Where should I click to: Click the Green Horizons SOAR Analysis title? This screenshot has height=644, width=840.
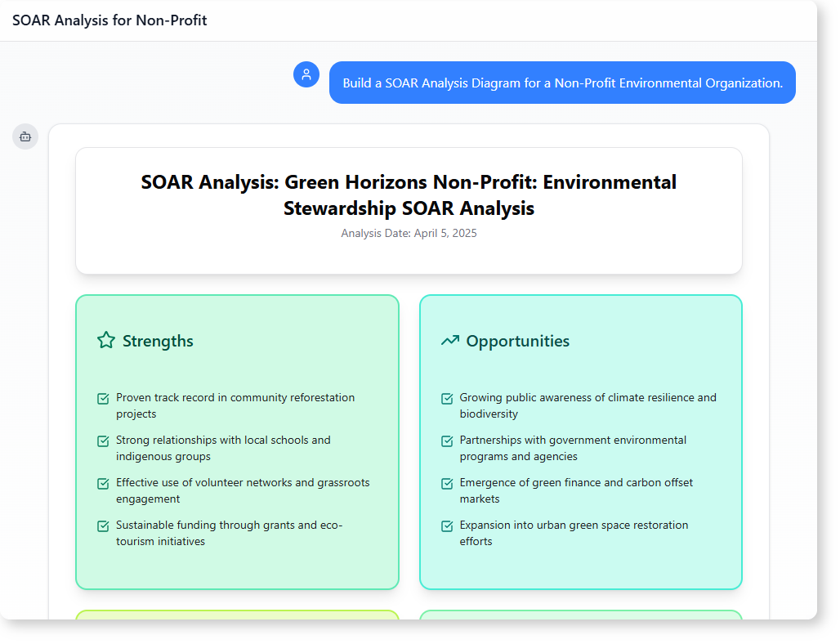click(x=409, y=195)
